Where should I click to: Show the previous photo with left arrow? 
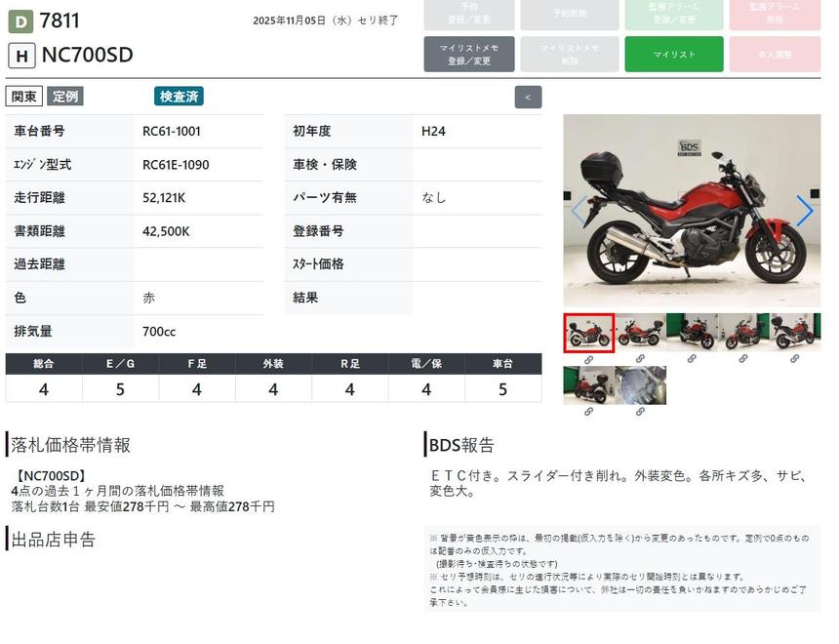coord(579,211)
